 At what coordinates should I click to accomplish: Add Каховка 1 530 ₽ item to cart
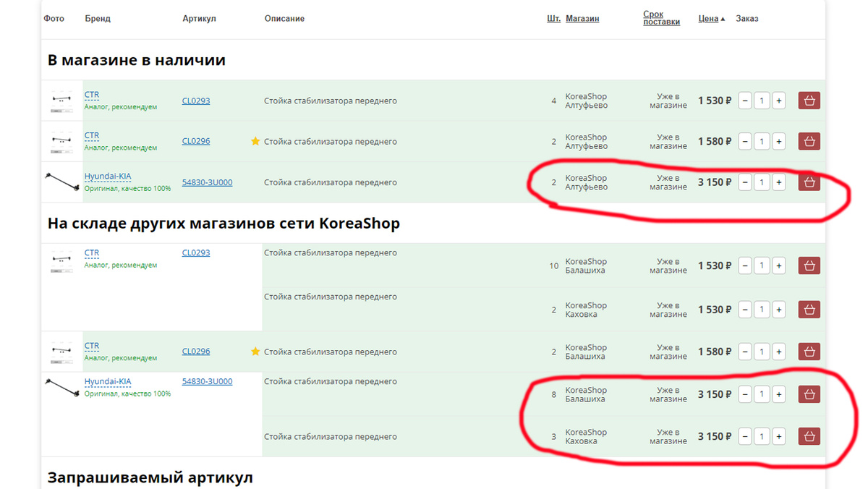(809, 310)
